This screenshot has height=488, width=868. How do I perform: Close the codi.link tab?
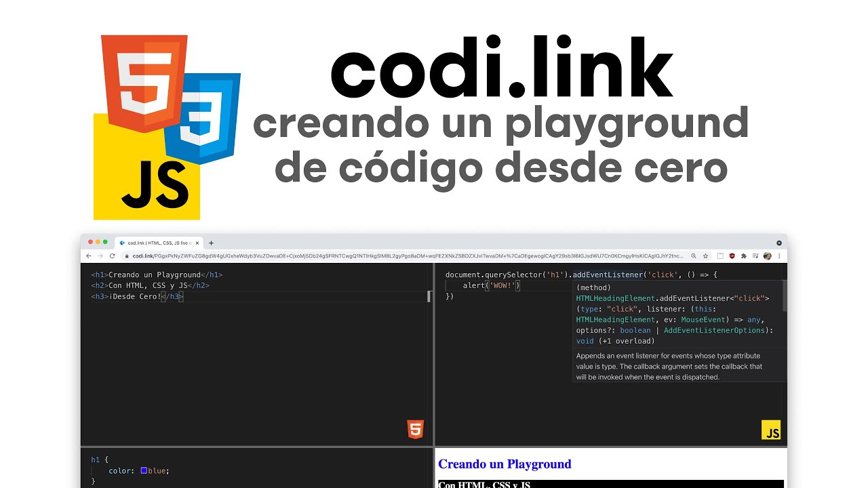pyautogui.click(x=197, y=243)
